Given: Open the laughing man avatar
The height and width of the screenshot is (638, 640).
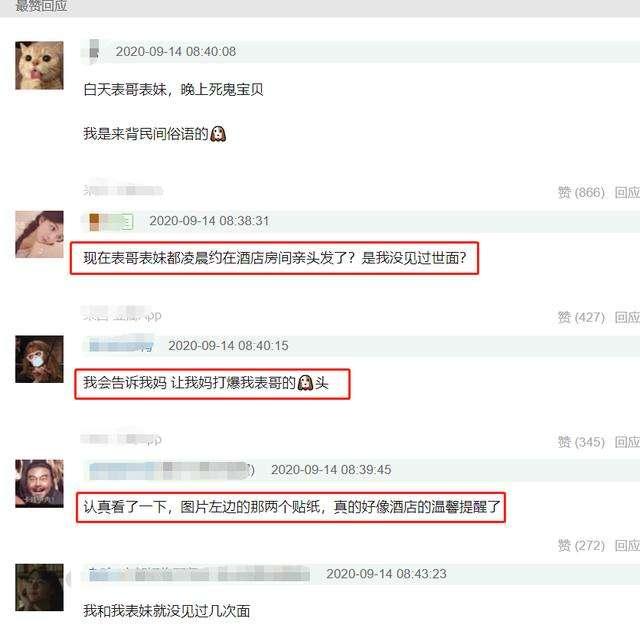Looking at the screenshot, I should [x=39, y=483].
